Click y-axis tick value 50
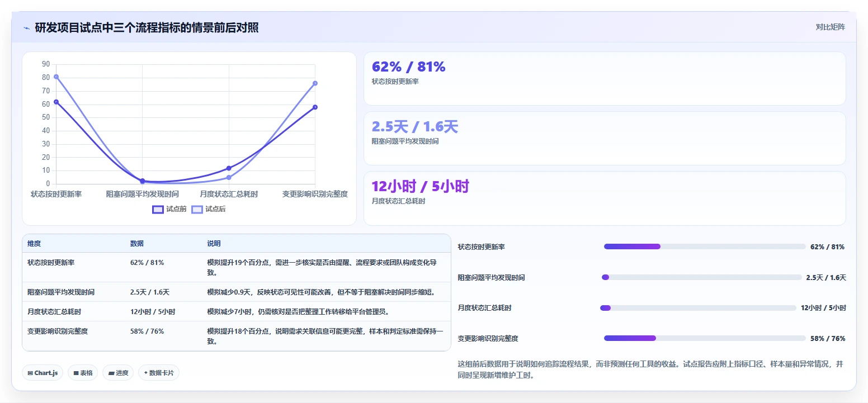868x403 pixels. click(46, 117)
